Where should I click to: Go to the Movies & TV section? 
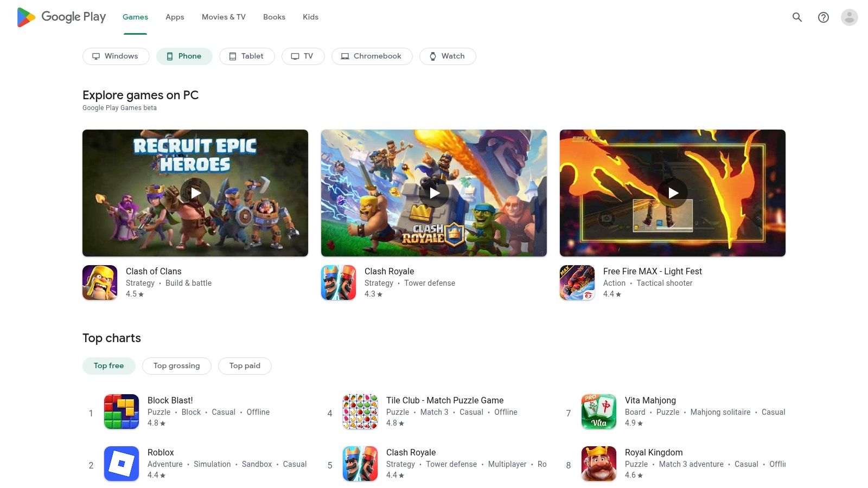[x=224, y=17]
